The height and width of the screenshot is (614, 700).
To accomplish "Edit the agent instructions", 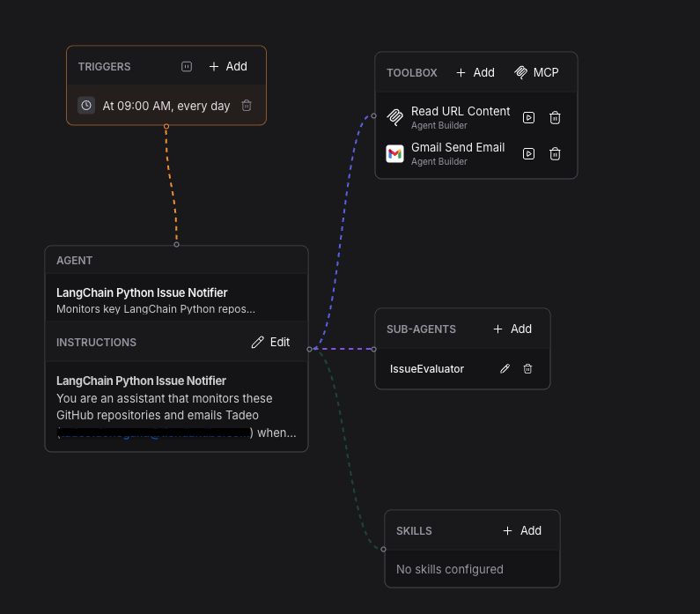I will pos(271,342).
